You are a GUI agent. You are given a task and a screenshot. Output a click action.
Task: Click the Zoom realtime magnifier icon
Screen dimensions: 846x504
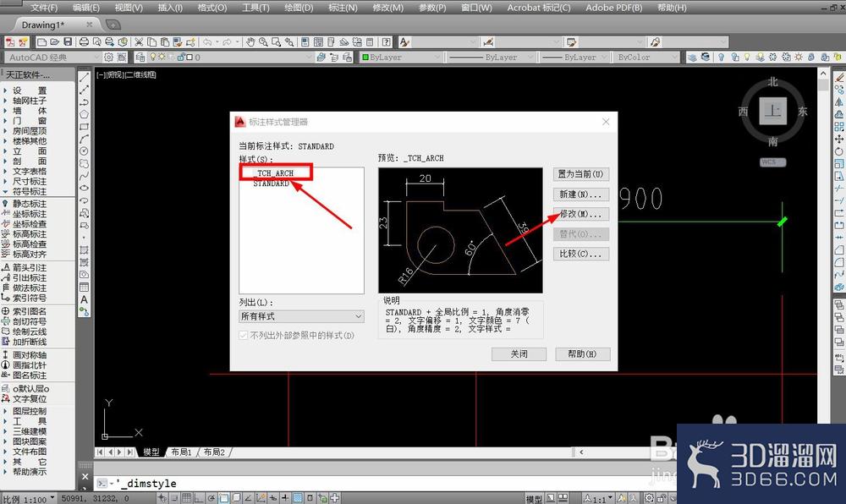[x=263, y=42]
